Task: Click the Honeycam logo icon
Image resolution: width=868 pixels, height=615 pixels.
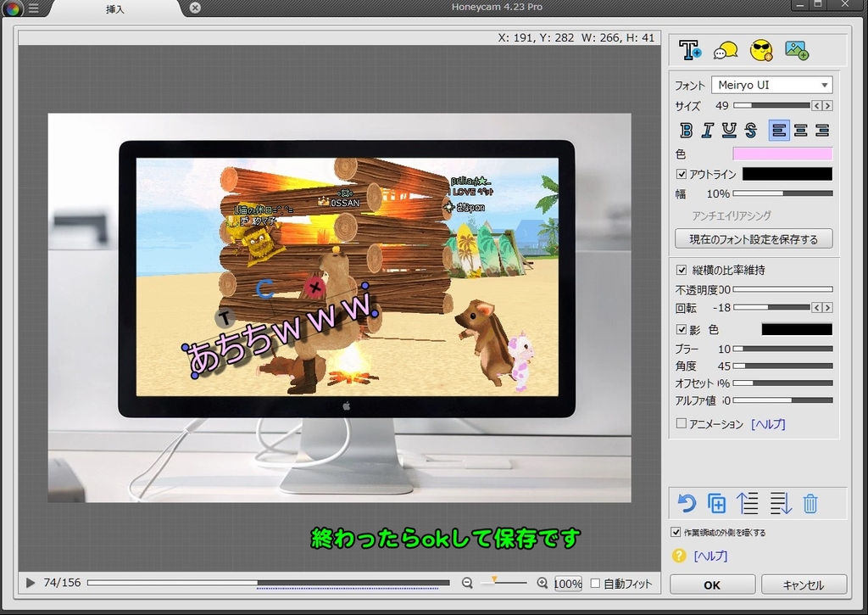Action: click(x=13, y=8)
